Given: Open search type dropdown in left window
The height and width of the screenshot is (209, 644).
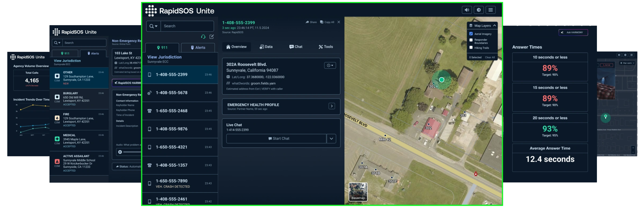Looking at the screenshot, I should pos(57,43).
